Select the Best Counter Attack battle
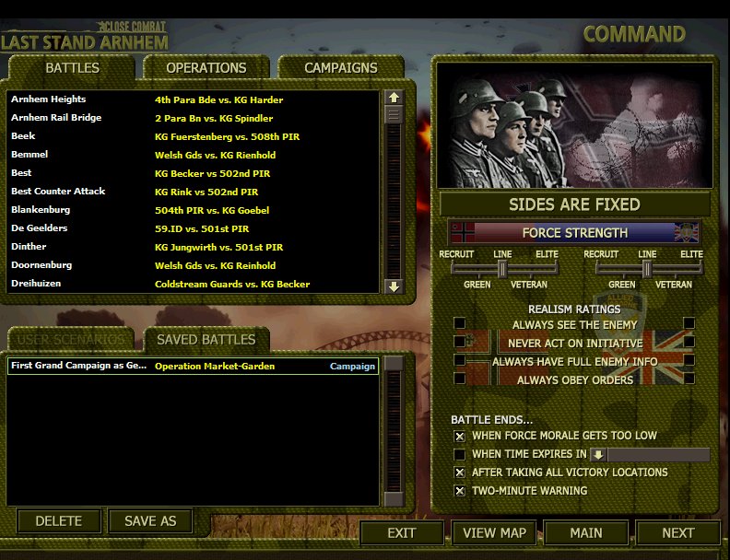730x560 pixels. 193,192
